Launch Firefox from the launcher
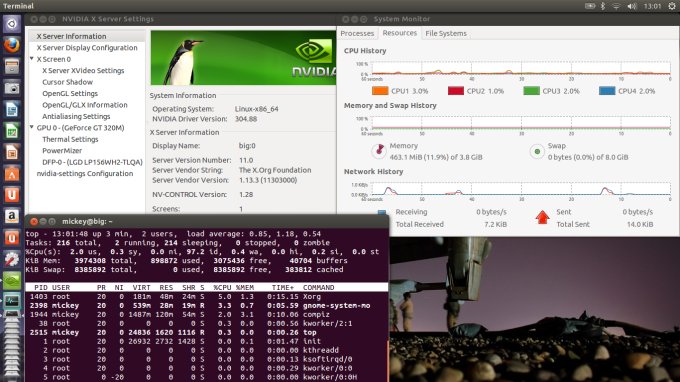 pos(12,45)
